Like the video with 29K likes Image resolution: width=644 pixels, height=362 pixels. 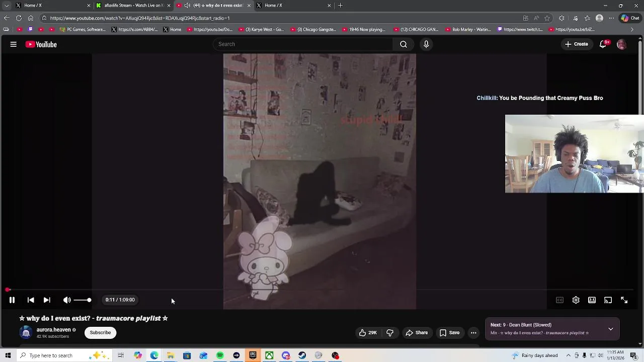point(368,333)
